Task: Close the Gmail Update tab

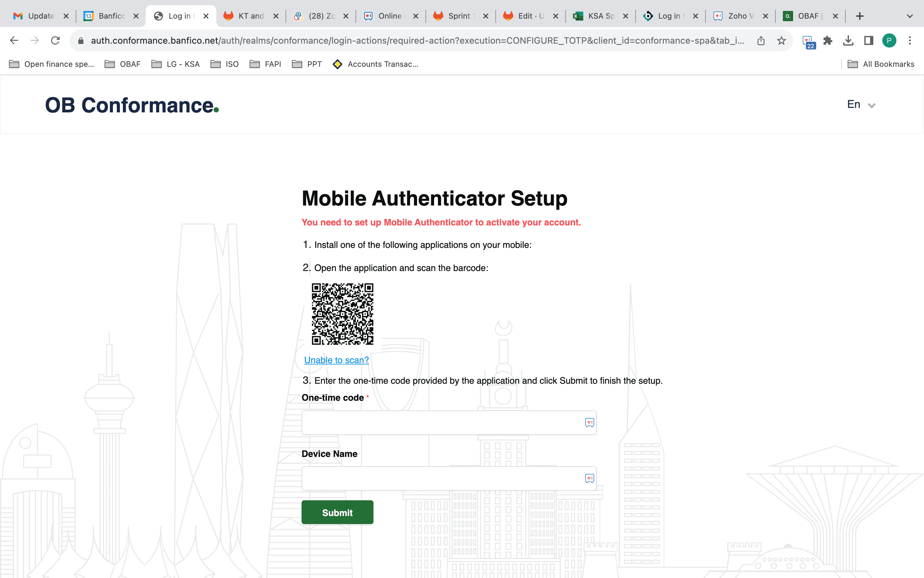Action: (x=66, y=16)
